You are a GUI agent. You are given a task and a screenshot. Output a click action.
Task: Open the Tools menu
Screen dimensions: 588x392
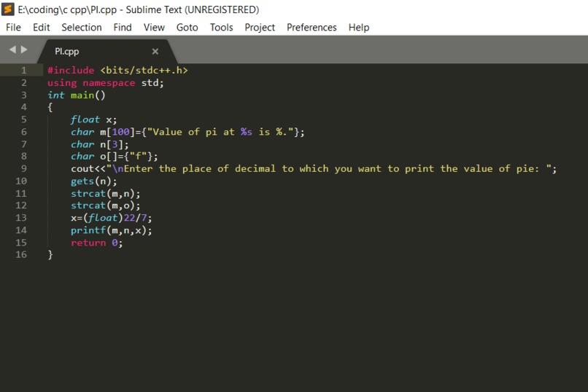click(221, 28)
